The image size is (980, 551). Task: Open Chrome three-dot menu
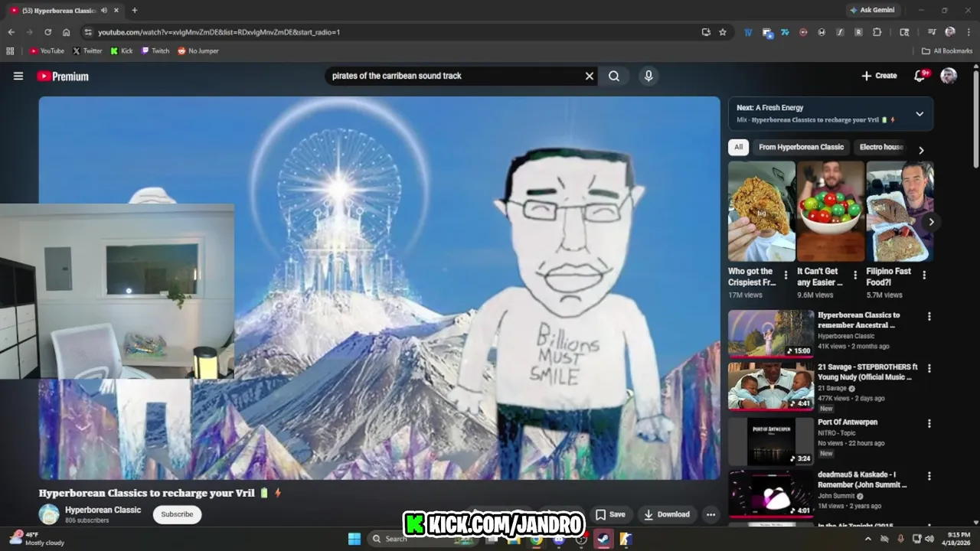[969, 32]
